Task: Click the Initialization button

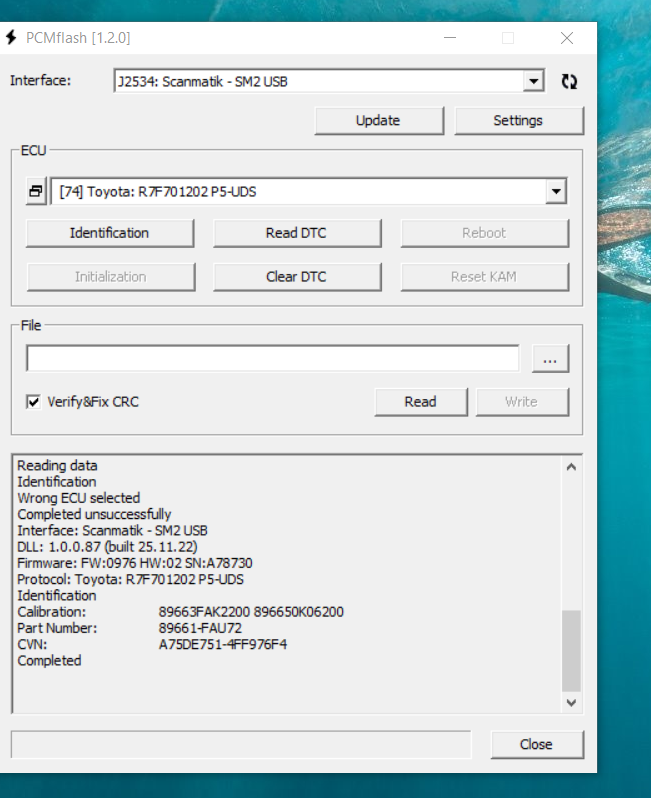Action: tap(111, 277)
